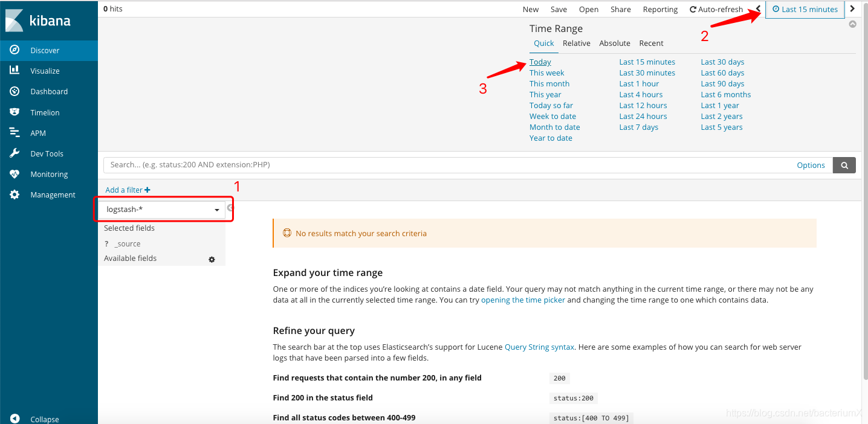868x424 pixels.
Task: Select Last 15 minutes quick range
Action: coord(647,62)
